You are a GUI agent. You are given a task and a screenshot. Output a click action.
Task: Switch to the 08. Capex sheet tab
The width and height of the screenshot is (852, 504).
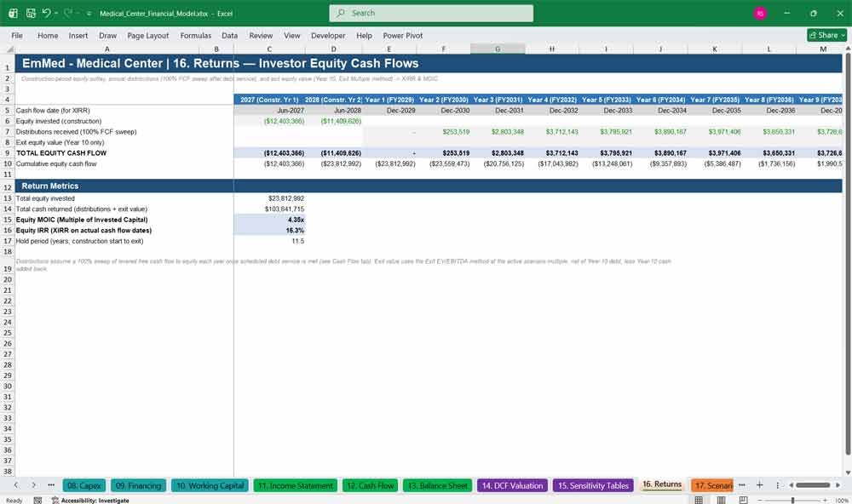(x=84, y=485)
